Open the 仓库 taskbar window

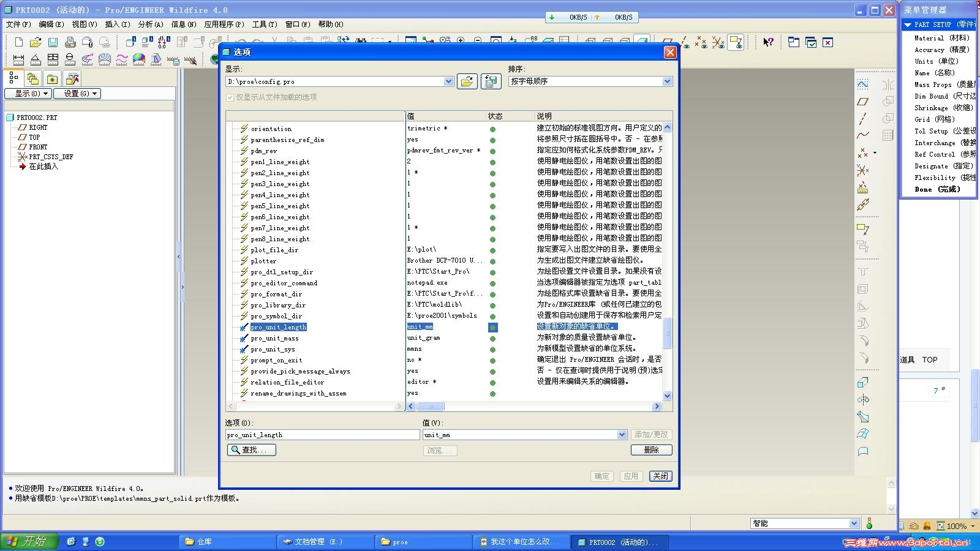coord(228,542)
